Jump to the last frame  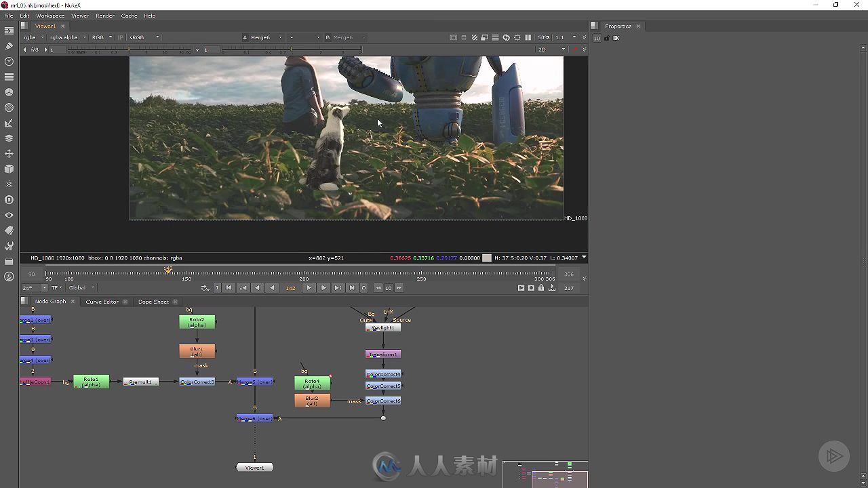[x=352, y=288]
